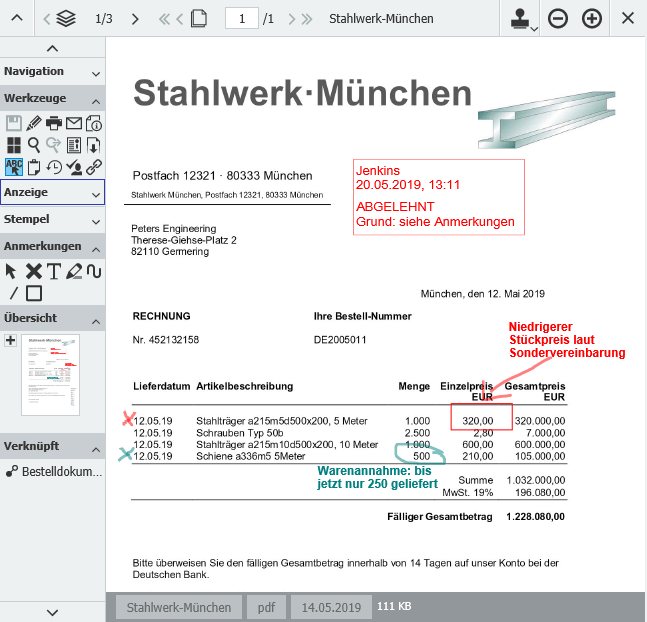Screen dimensions: 647x622
Task: Select the rectangle annotation tool
Action: pos(34,293)
